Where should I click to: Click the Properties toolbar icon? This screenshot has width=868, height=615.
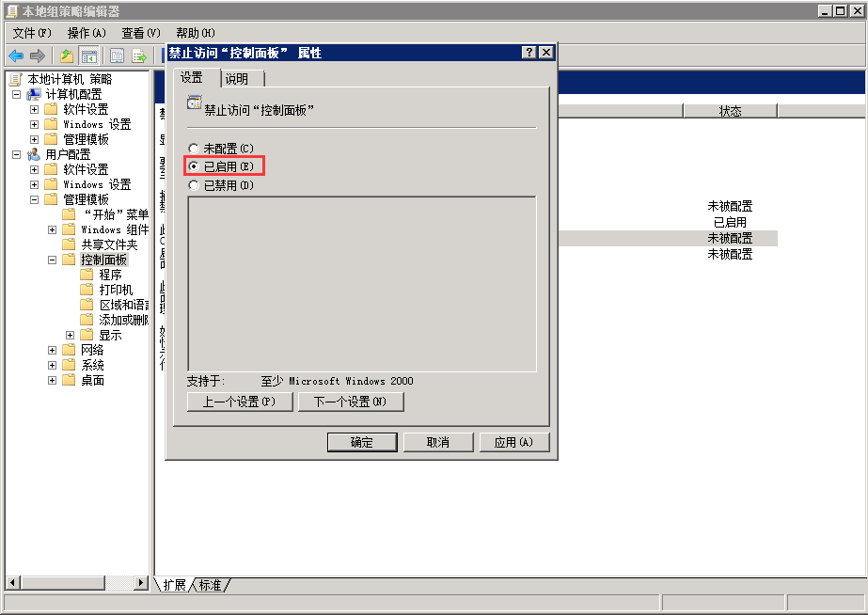[x=118, y=55]
